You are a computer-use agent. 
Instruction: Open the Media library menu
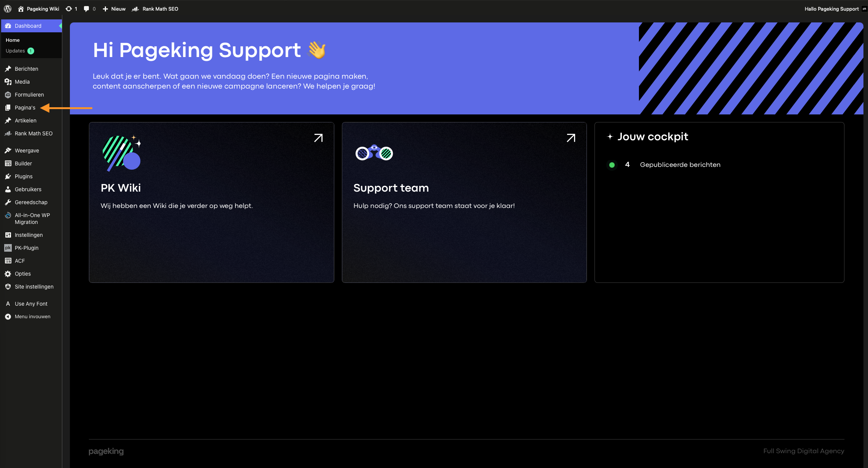coord(22,82)
